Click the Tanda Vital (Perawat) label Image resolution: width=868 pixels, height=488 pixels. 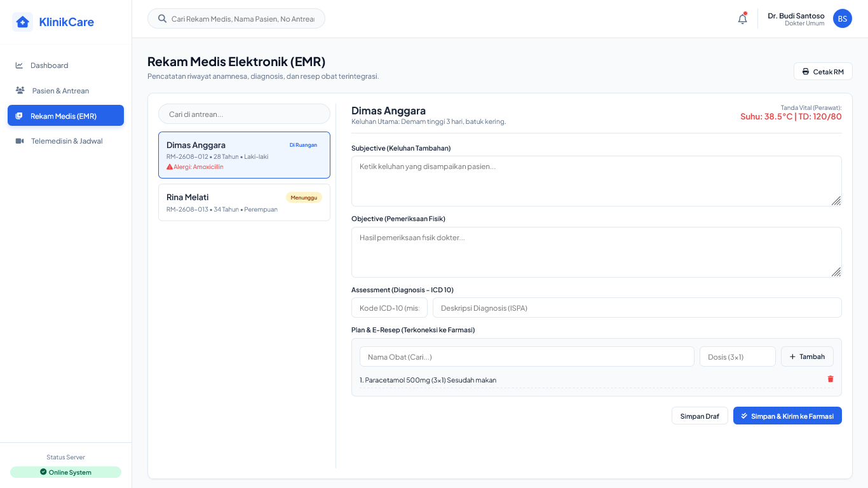click(x=811, y=107)
